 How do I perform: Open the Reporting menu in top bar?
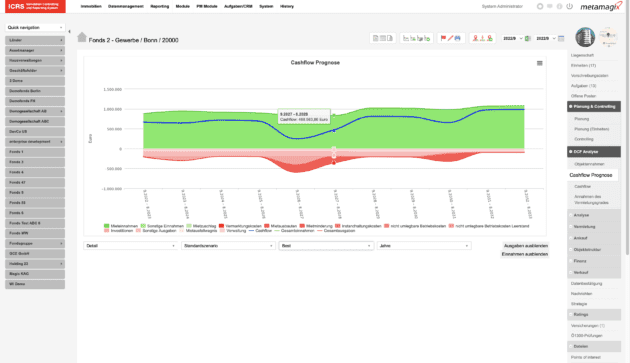click(160, 6)
